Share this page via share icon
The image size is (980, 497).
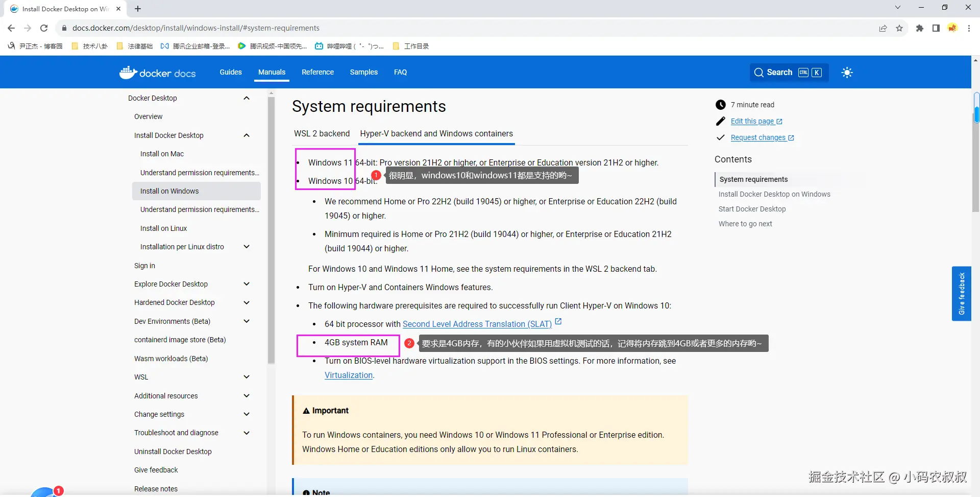click(883, 28)
